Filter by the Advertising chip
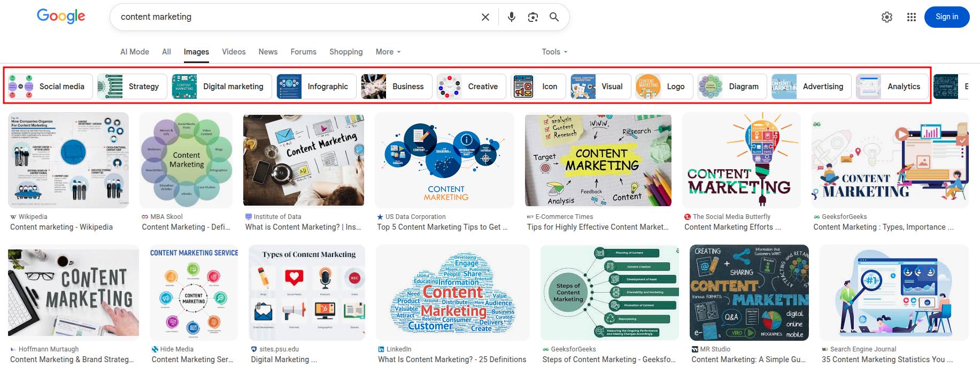Viewport: 980px width, 368px height. (x=811, y=87)
